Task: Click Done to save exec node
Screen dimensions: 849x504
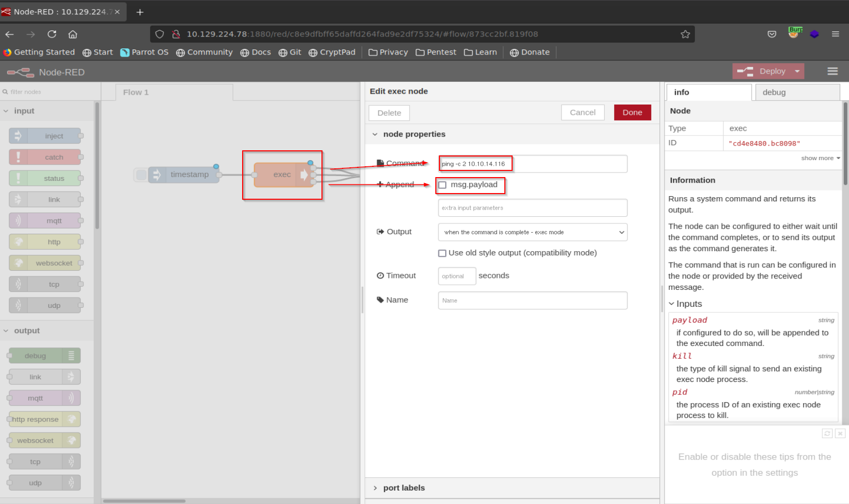Action: (x=632, y=113)
